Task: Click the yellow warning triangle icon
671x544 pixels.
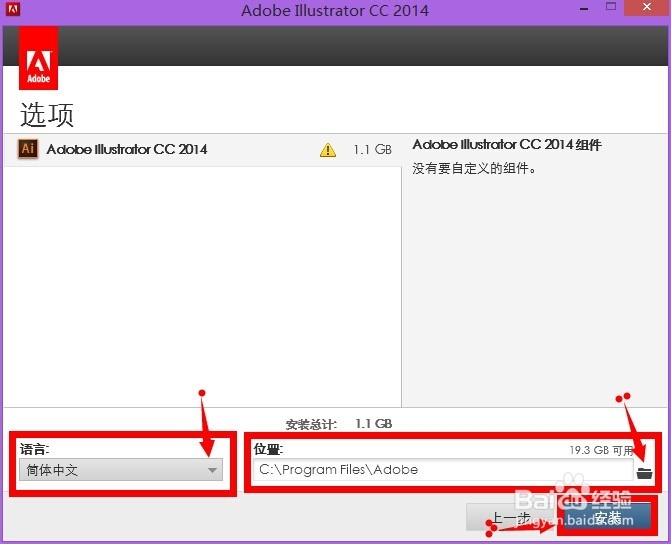Action: pos(328,150)
